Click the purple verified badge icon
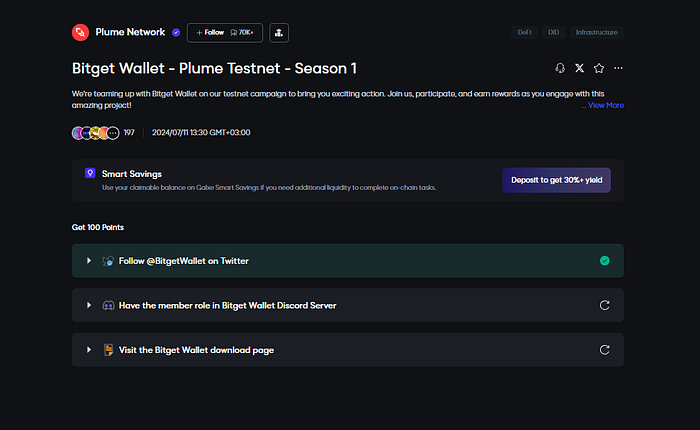Image resolution: width=700 pixels, height=430 pixels. point(176,32)
